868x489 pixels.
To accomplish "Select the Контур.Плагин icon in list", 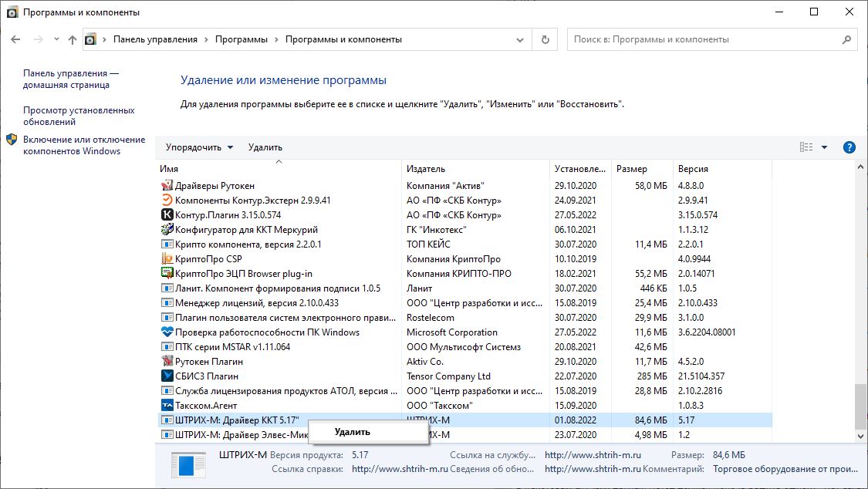I will (167, 215).
